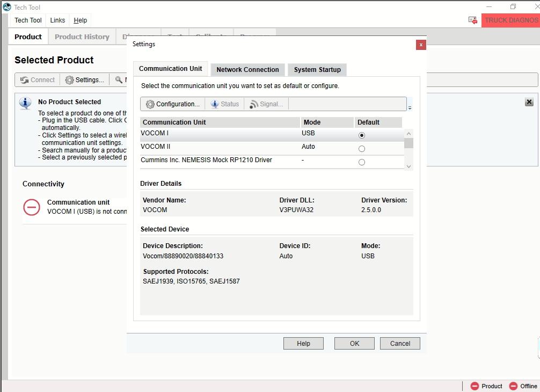Open the Links menu
This screenshot has height=392, width=540.
[x=57, y=20]
